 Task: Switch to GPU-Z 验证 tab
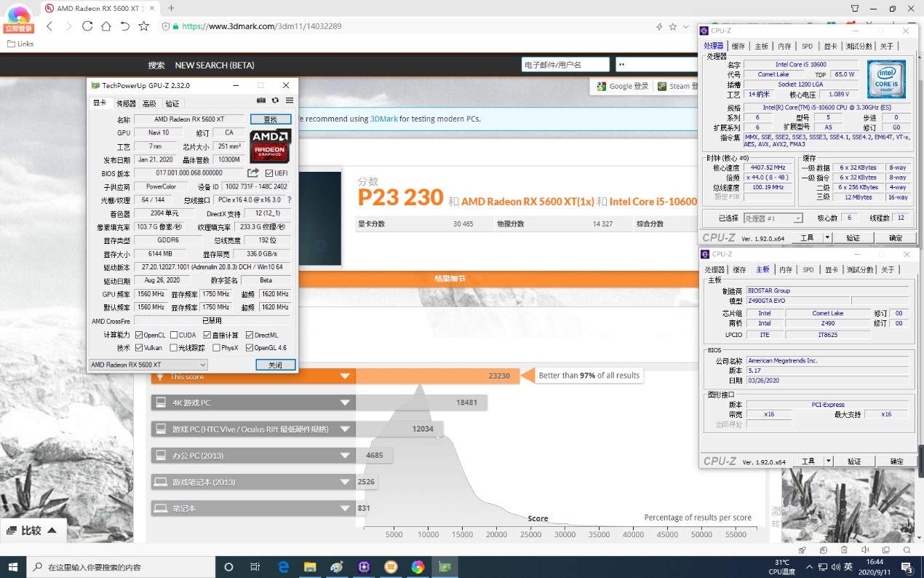172,103
